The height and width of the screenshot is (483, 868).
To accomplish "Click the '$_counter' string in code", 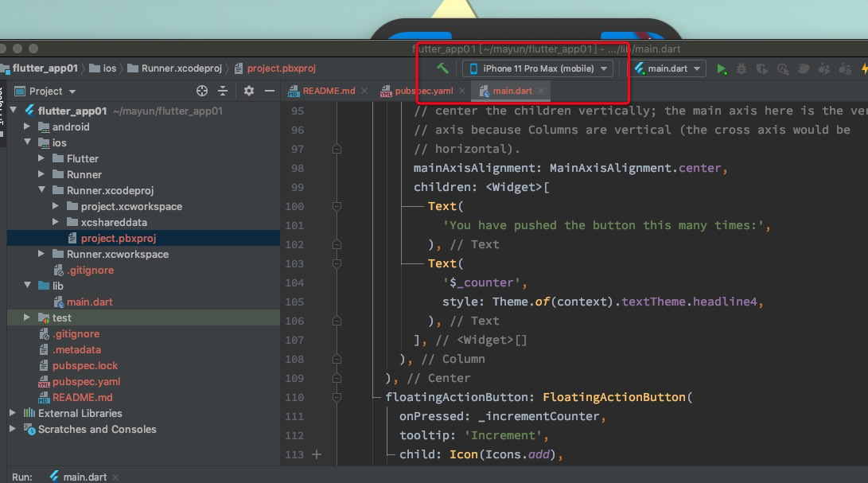I will point(481,282).
